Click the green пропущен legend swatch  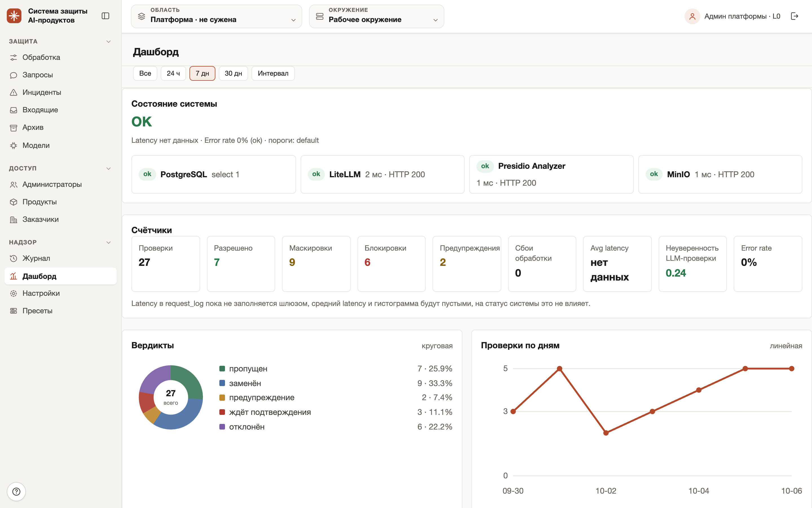point(222,369)
